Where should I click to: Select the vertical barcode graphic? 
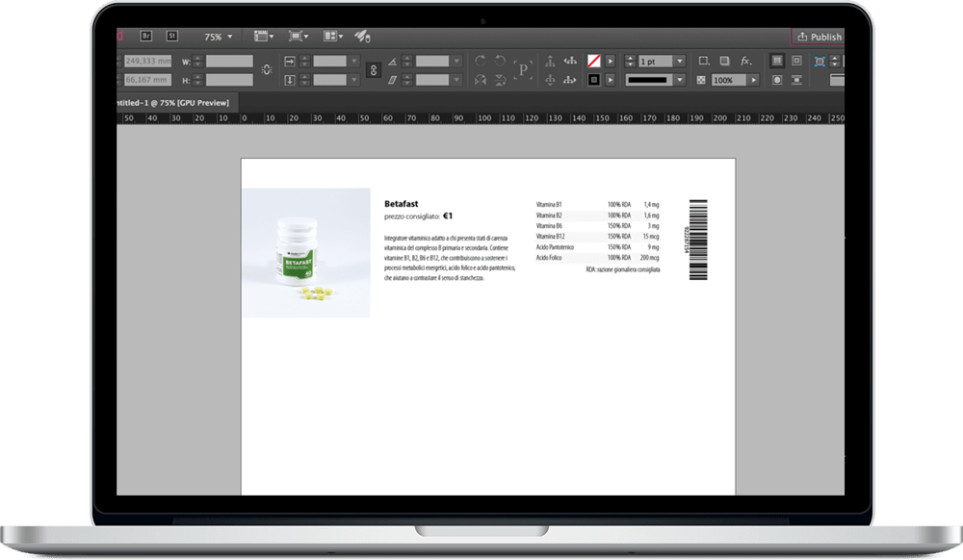click(x=697, y=240)
